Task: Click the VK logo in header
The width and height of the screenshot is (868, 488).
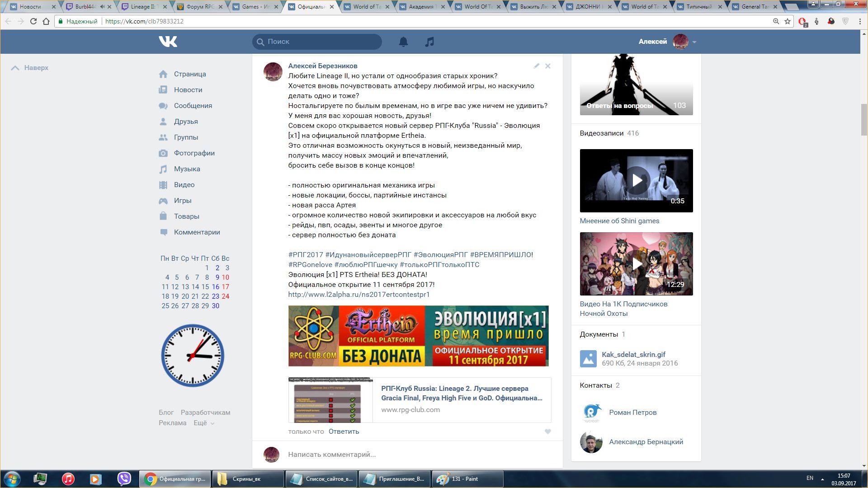Action: point(168,42)
